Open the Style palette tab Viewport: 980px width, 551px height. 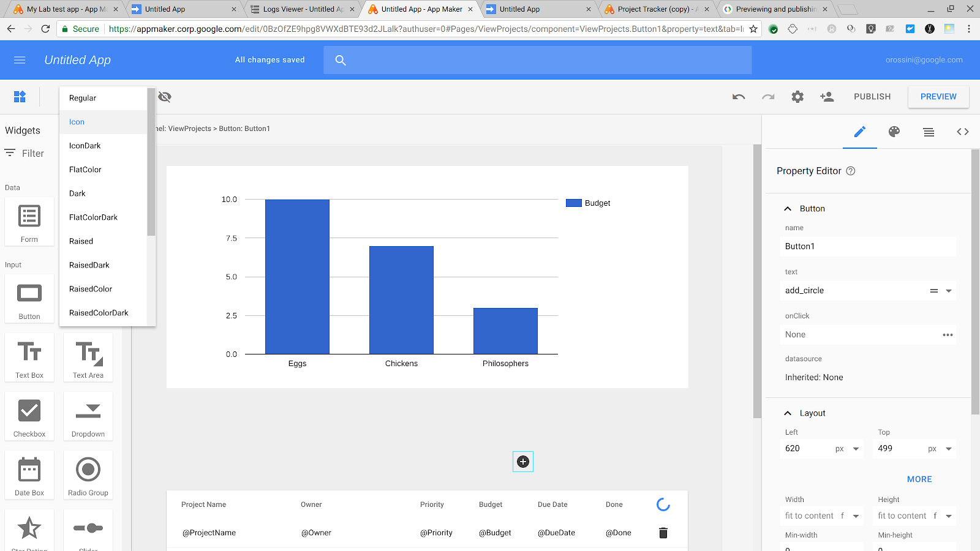tap(894, 132)
